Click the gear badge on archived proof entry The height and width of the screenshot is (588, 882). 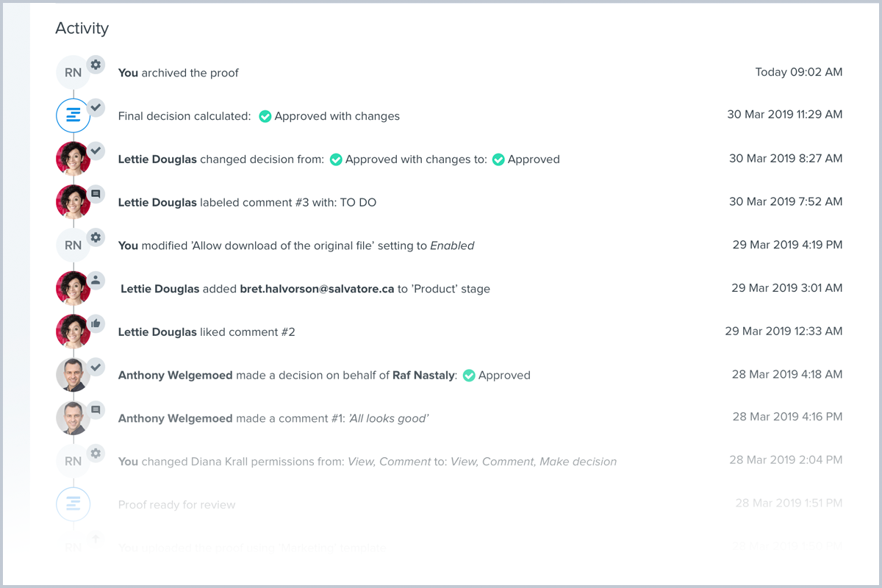(96, 65)
